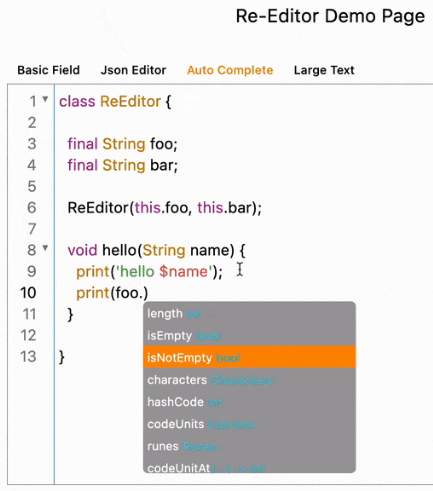Click line number 3 in the gutter

coord(32,144)
